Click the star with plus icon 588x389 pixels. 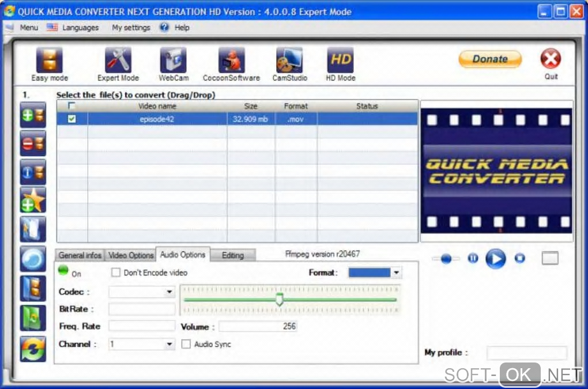click(x=33, y=201)
